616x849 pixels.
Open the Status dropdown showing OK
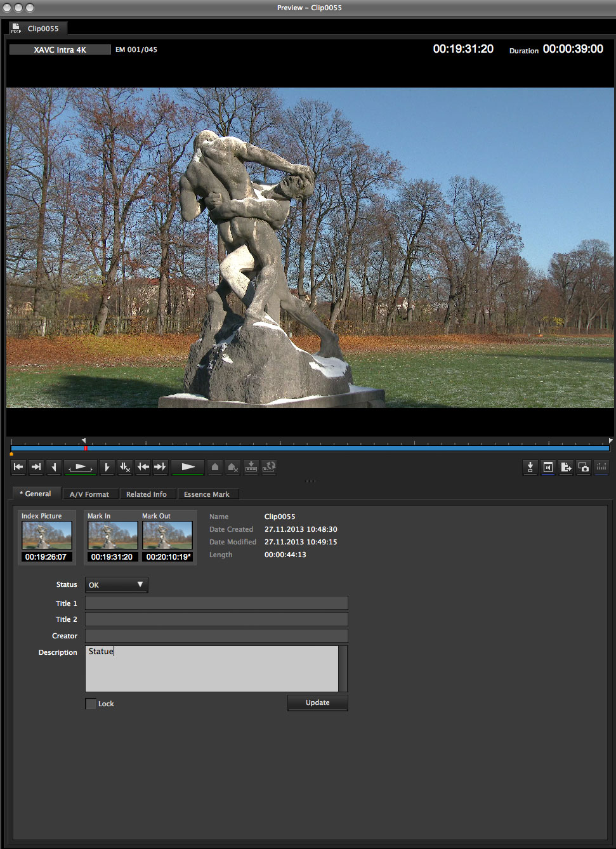116,584
